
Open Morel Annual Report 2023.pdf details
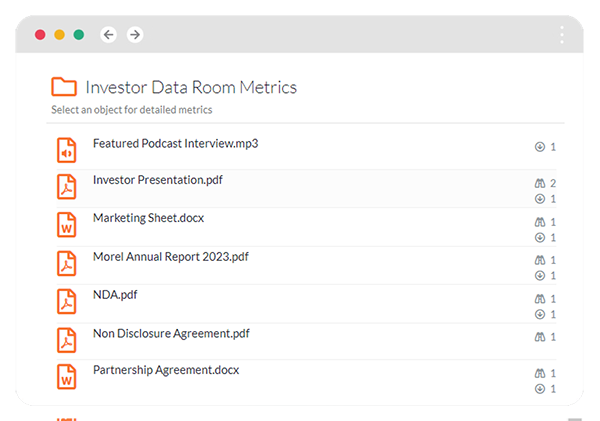coord(170,256)
